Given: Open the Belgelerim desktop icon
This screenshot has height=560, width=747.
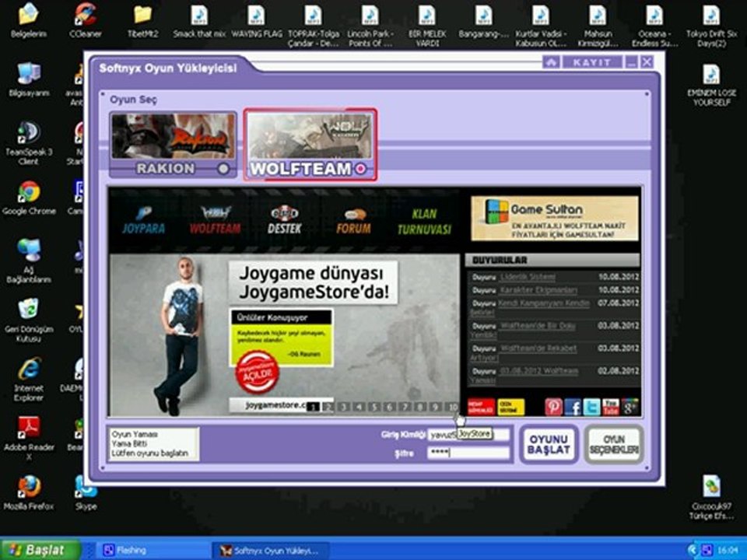Looking at the screenshot, I should coord(29,21).
